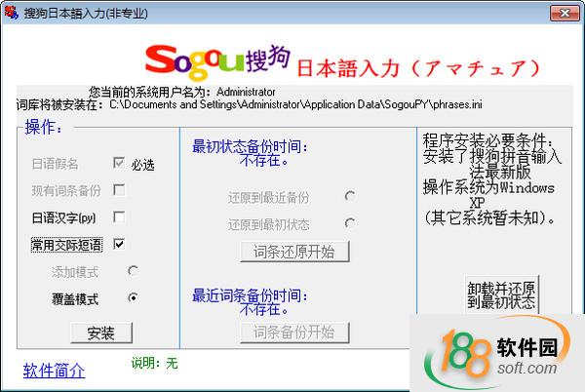
Task: Start restore with 词条还原开始 button
Action: [294, 252]
